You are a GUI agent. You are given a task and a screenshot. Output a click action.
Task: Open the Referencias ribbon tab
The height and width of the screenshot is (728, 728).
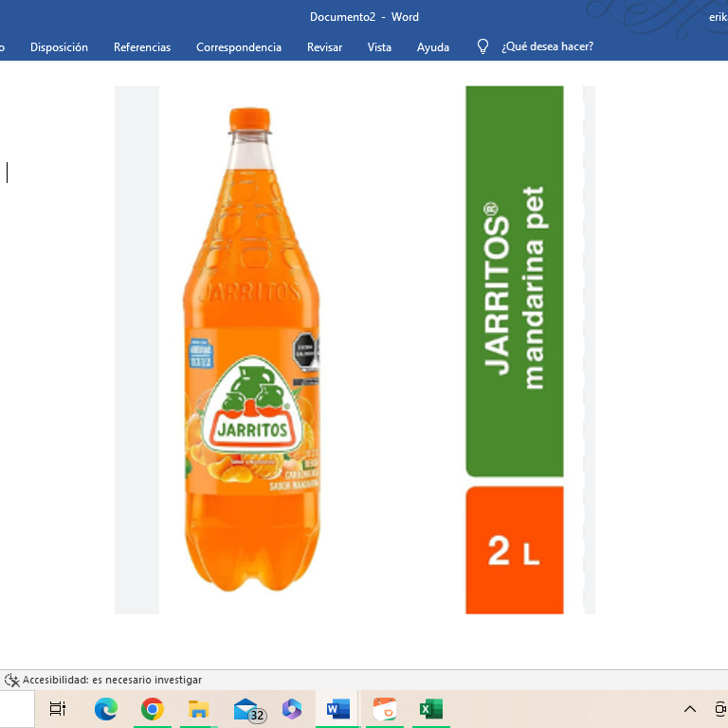click(142, 46)
